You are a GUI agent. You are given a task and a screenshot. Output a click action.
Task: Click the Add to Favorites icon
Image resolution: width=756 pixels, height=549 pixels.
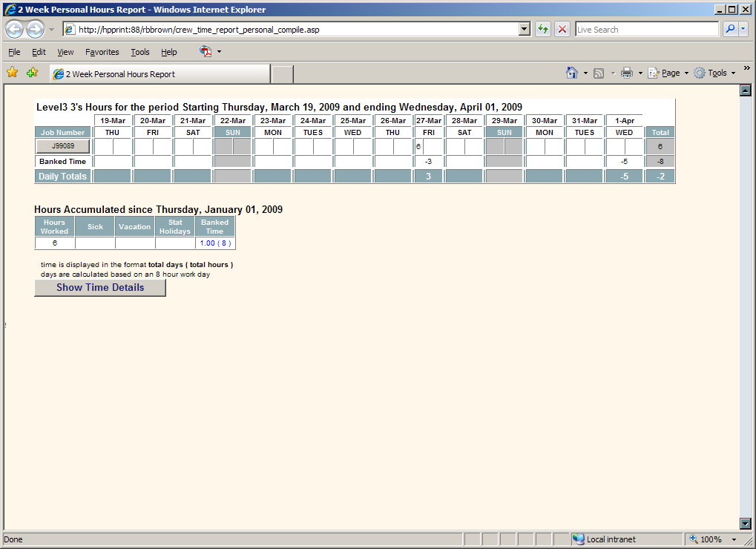[32, 73]
